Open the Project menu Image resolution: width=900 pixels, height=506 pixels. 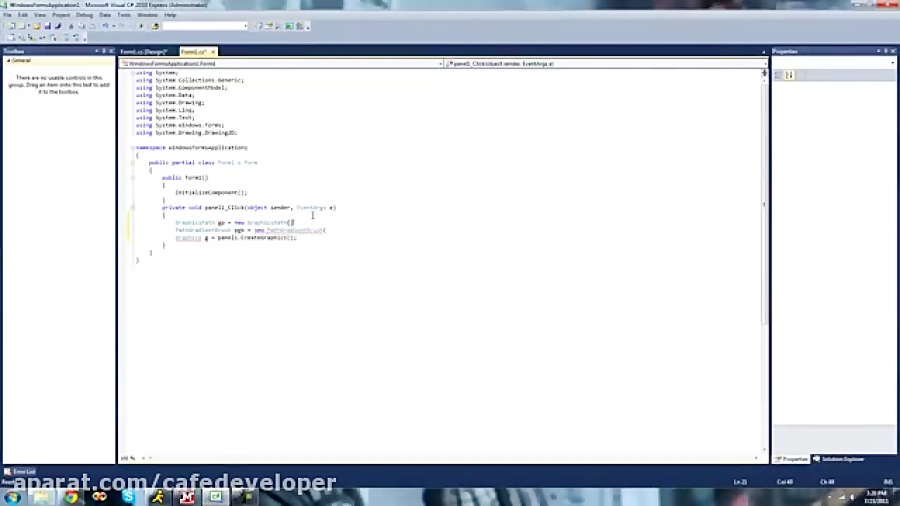click(x=61, y=15)
